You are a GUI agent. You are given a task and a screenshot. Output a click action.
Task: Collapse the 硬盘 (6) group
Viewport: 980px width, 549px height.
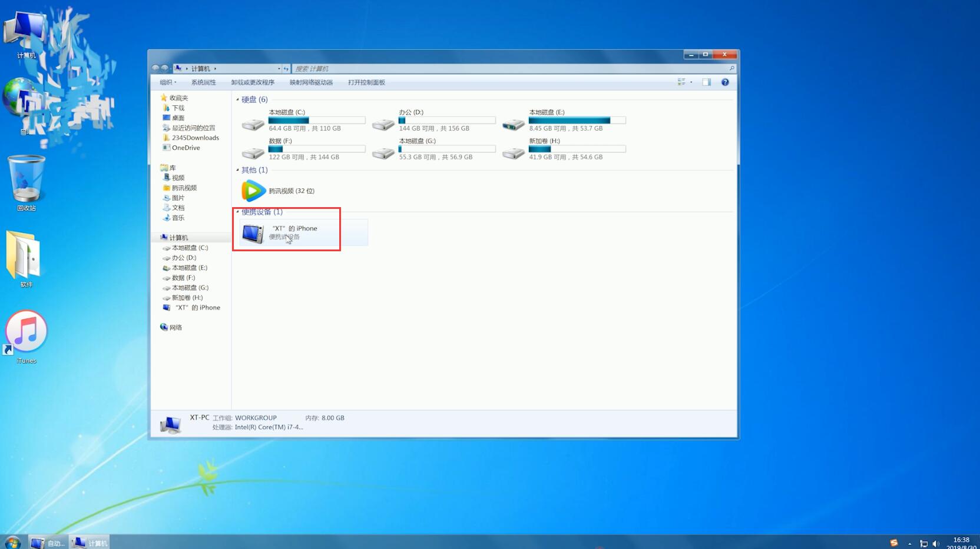pos(237,99)
